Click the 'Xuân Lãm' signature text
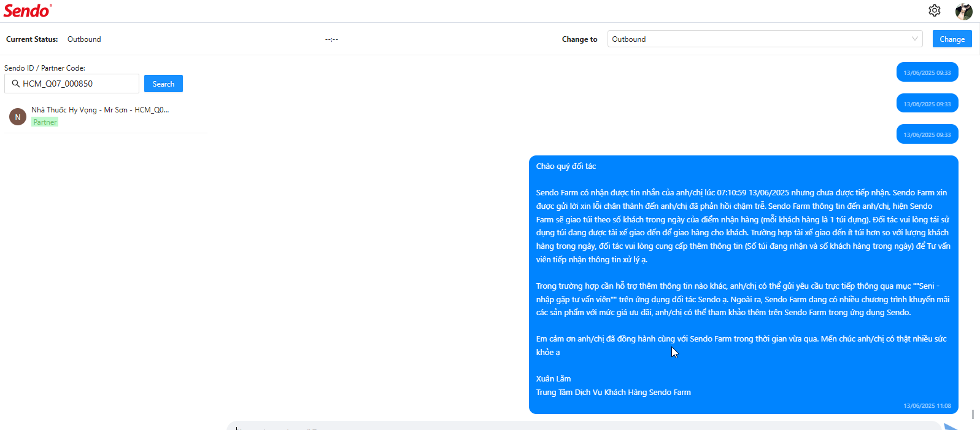The height and width of the screenshot is (430, 980). tap(554, 379)
